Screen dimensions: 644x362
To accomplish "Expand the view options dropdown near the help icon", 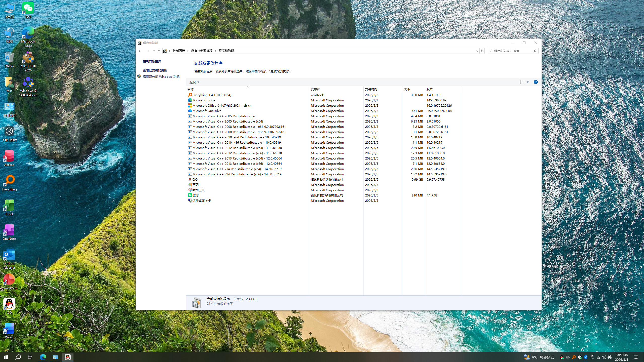I will 527,82.
